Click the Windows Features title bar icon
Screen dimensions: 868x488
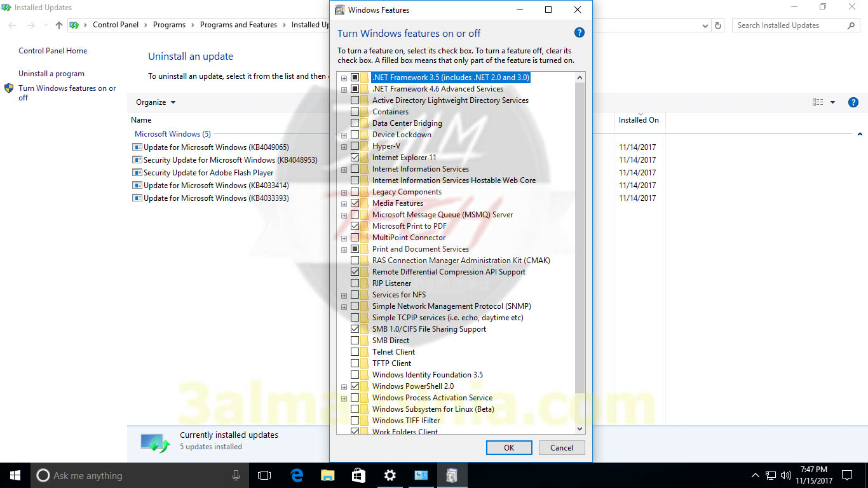point(340,10)
